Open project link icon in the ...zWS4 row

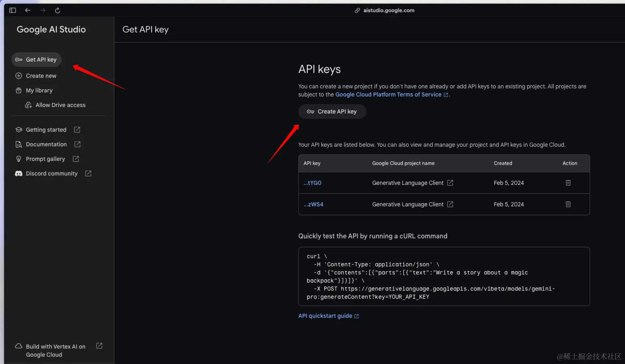(450, 204)
